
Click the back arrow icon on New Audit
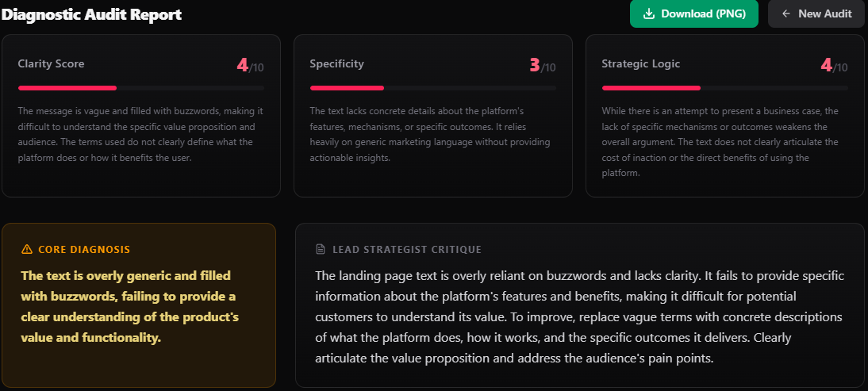pos(785,13)
